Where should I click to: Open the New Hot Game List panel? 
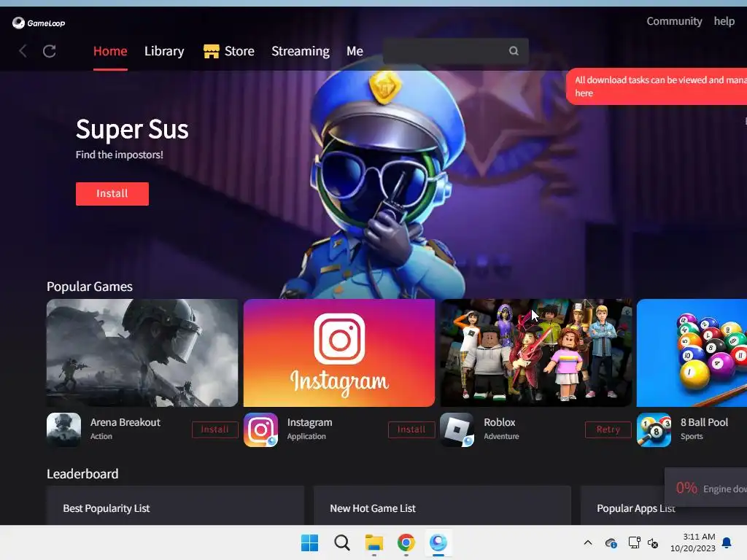pos(442,506)
